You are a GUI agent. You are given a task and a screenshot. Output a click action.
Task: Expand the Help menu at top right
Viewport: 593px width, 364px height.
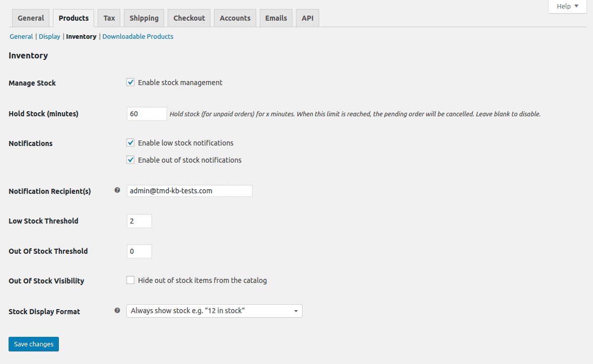567,6
